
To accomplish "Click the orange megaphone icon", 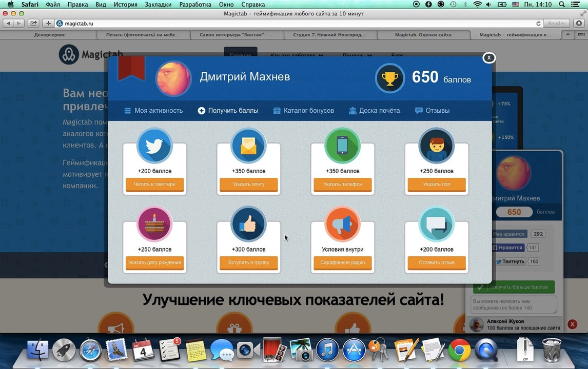I will click(342, 224).
